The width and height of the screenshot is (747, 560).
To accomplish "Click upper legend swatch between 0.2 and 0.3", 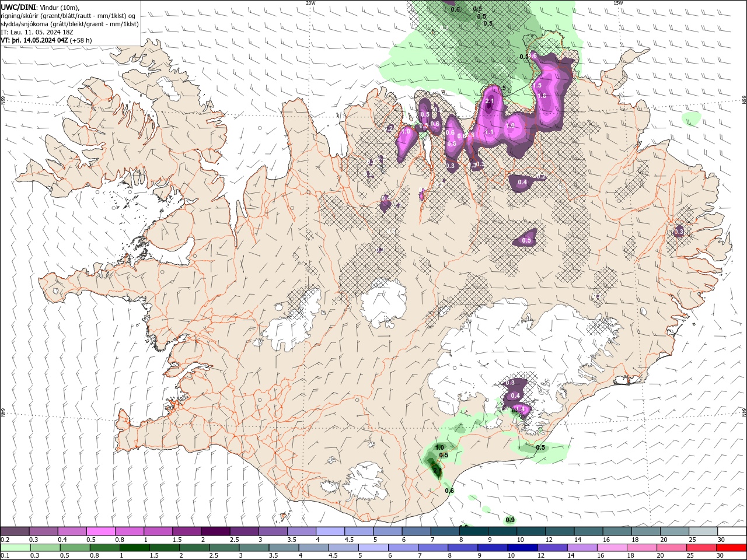I will [x=15, y=531].
